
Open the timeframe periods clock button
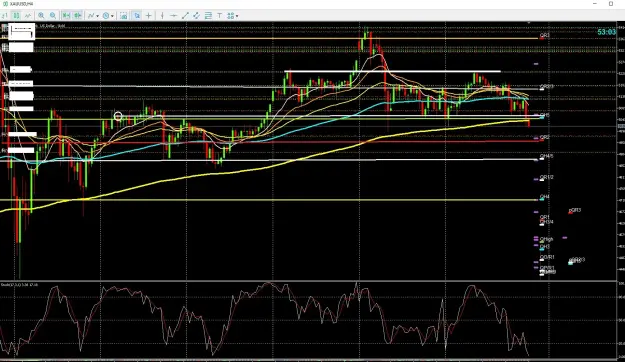click(106, 16)
